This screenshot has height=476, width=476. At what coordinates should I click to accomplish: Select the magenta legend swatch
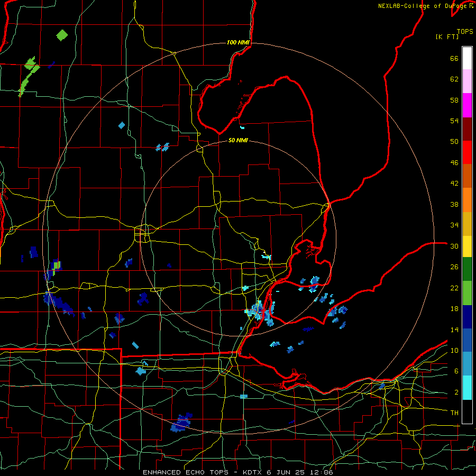(467, 105)
